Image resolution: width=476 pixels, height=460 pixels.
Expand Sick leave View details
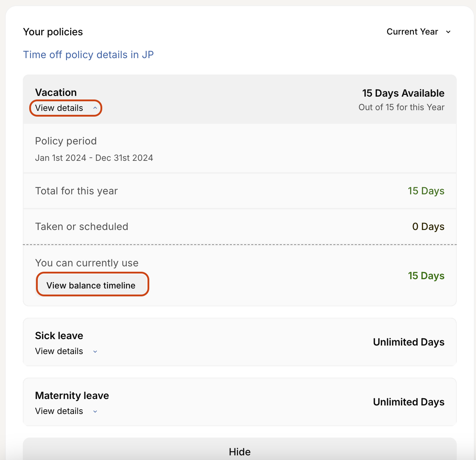tap(59, 351)
